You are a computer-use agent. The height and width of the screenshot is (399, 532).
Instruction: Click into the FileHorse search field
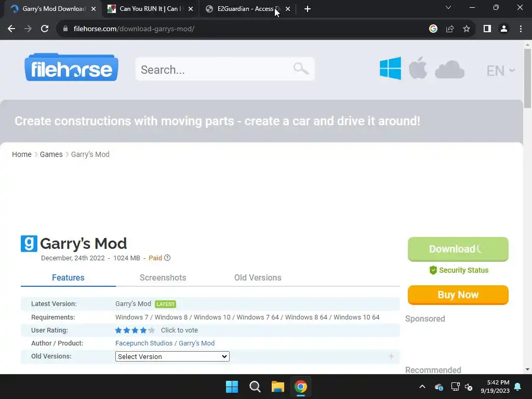(x=224, y=69)
